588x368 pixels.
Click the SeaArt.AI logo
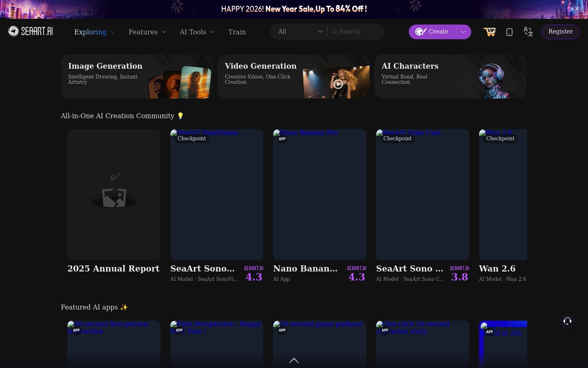pyautogui.click(x=31, y=31)
